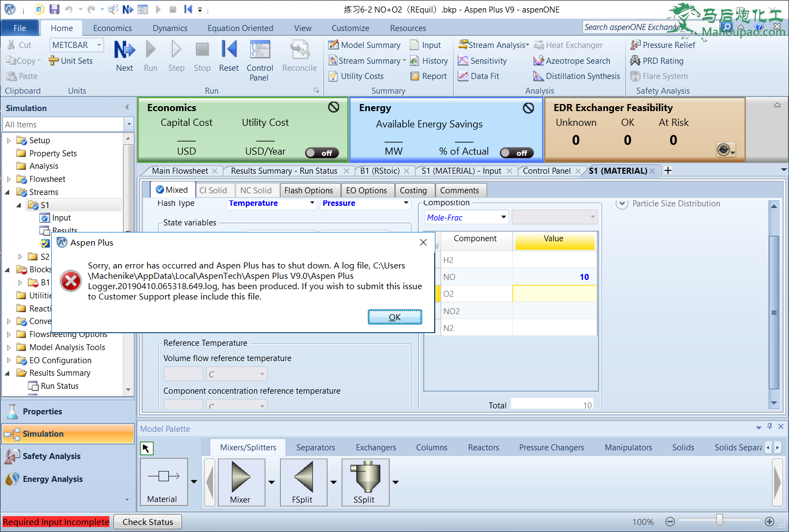Open the Stream Summary report
789x532 pixels.
click(x=365, y=61)
